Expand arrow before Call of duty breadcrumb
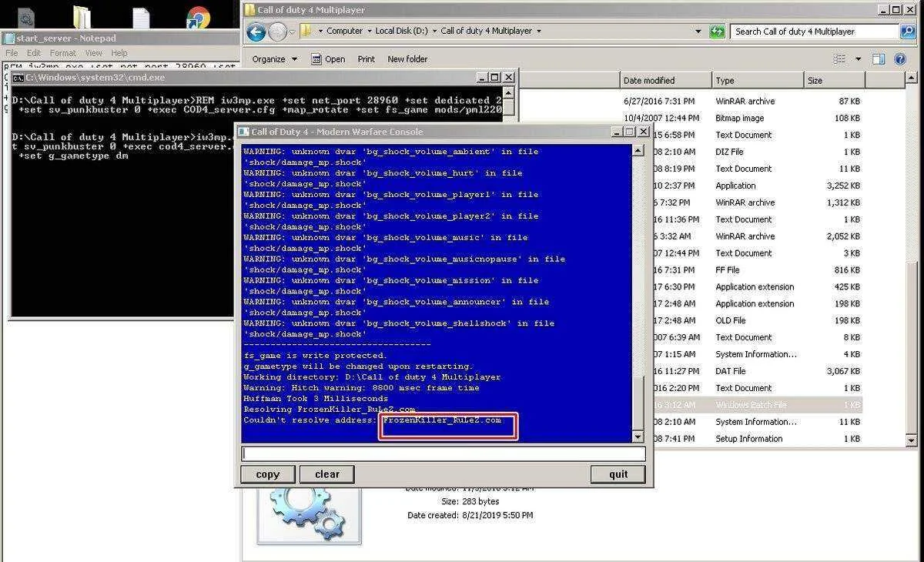This screenshot has height=562, width=924. pyautogui.click(x=434, y=32)
